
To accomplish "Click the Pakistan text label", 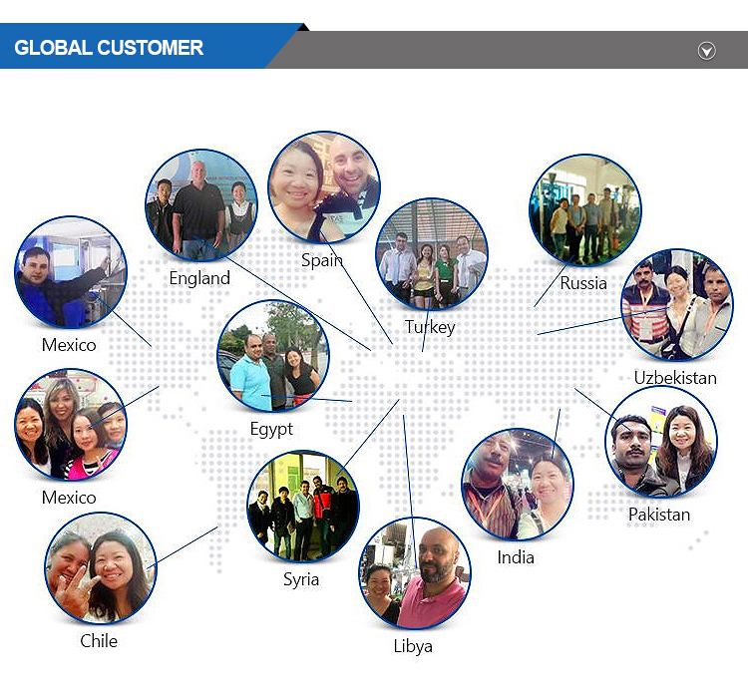I will (x=658, y=515).
